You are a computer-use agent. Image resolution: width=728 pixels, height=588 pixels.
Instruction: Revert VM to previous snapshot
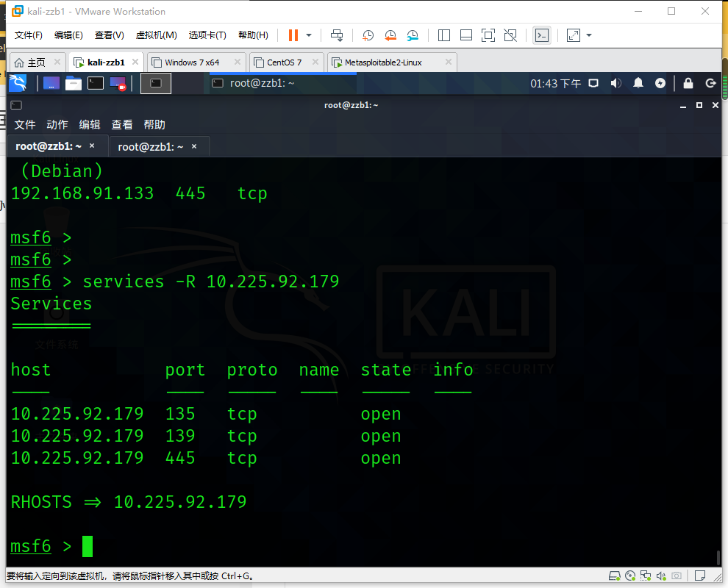point(390,35)
